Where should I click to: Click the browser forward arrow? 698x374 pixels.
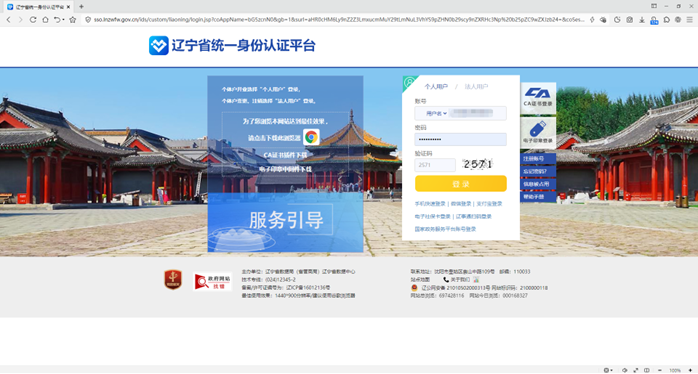point(20,20)
